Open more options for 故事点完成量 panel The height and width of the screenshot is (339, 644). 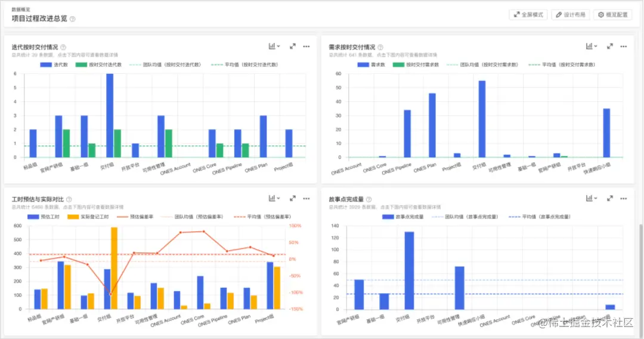(624, 198)
